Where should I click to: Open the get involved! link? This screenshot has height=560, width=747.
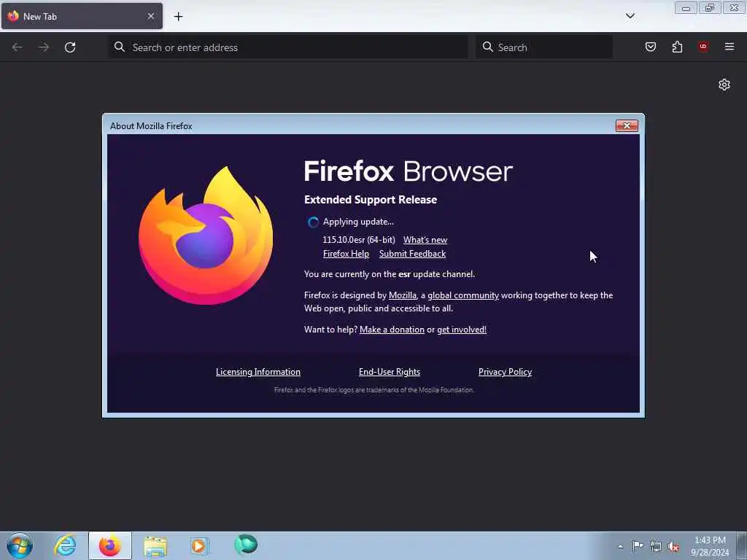[462, 330]
